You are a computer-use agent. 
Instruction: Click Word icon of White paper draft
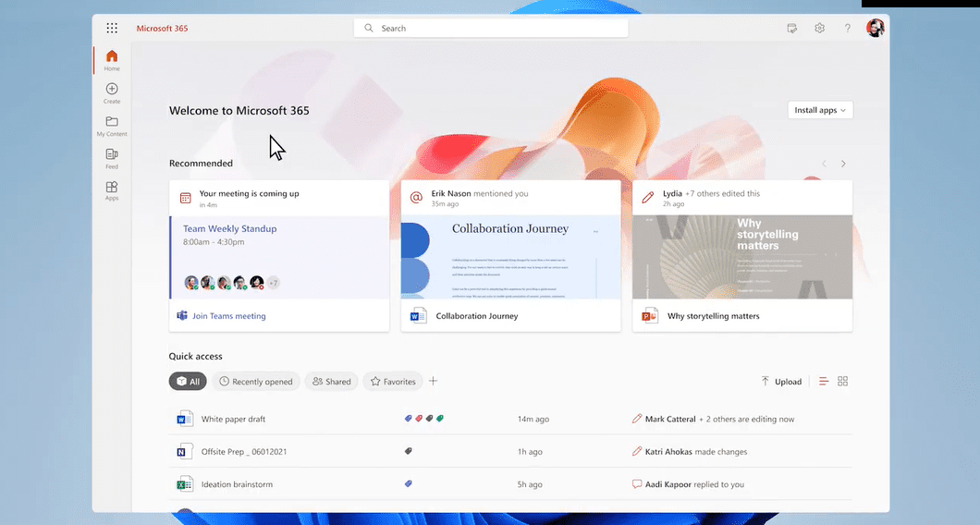click(184, 419)
